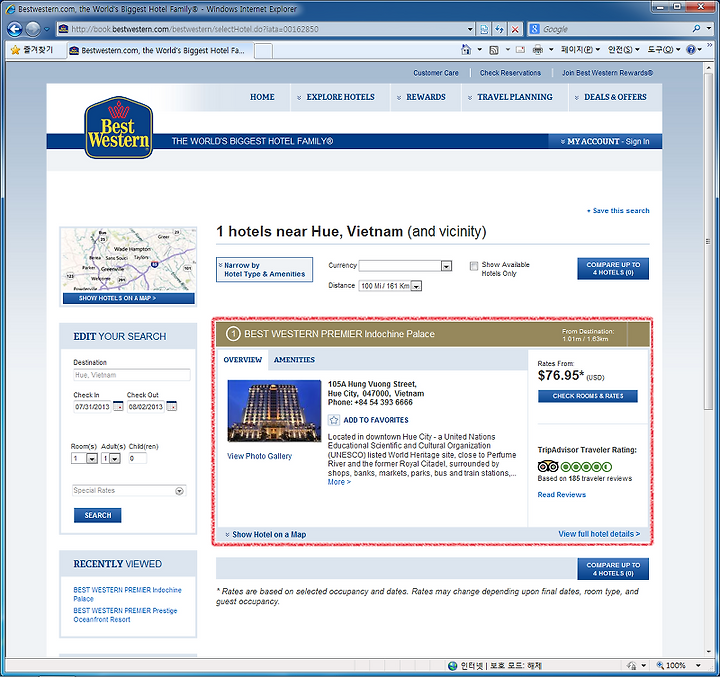Click the hotel photo thumbnail
This screenshot has width=720, height=677.
[274, 411]
